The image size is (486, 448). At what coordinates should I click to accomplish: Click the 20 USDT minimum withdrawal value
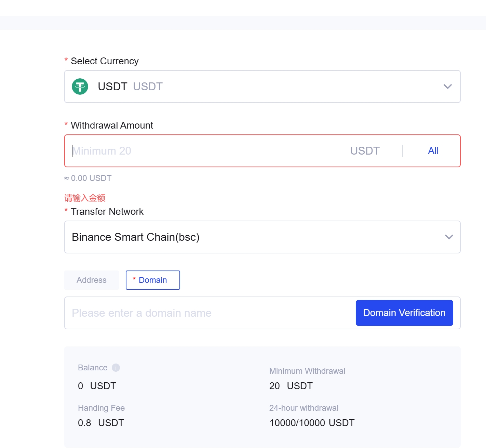(x=291, y=386)
